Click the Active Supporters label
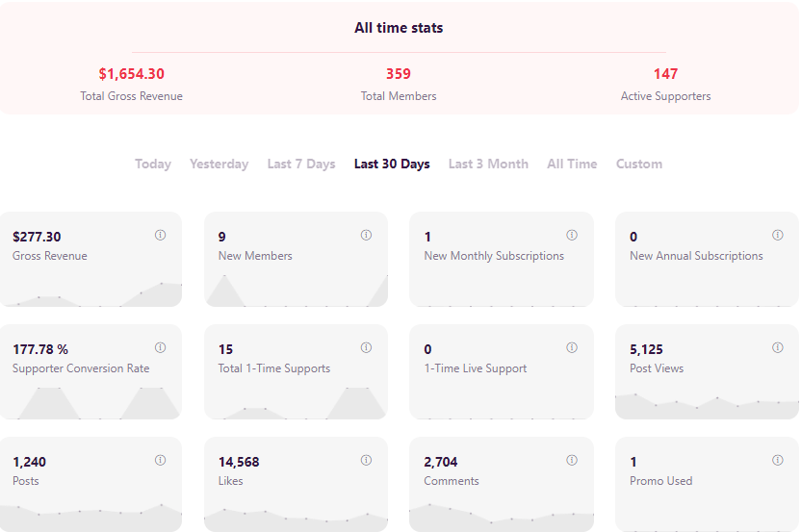Screen dimensions: 801x532 (665, 96)
